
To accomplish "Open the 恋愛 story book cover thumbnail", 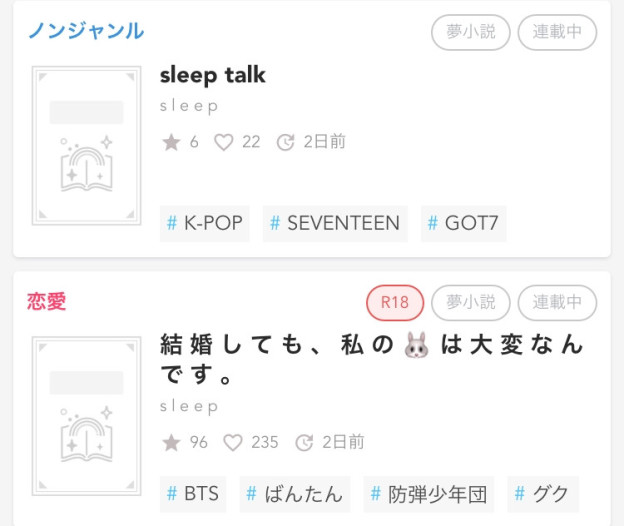I will [x=86, y=416].
